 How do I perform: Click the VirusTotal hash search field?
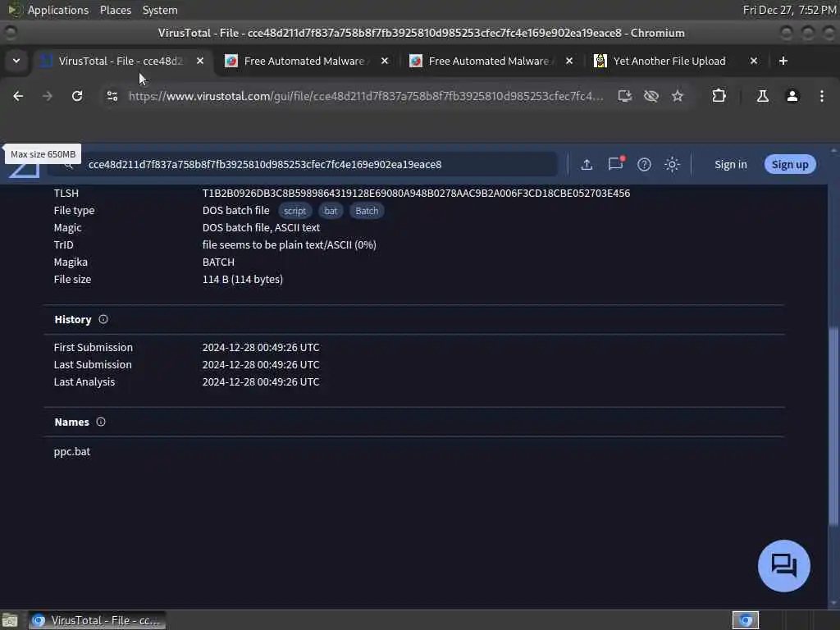[x=303, y=164]
